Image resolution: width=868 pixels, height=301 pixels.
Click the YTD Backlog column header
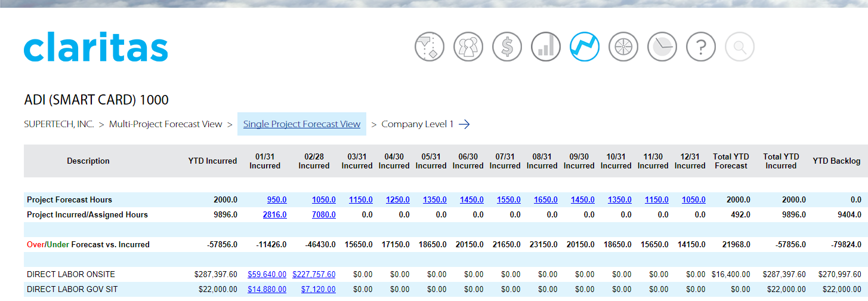pyautogui.click(x=836, y=161)
